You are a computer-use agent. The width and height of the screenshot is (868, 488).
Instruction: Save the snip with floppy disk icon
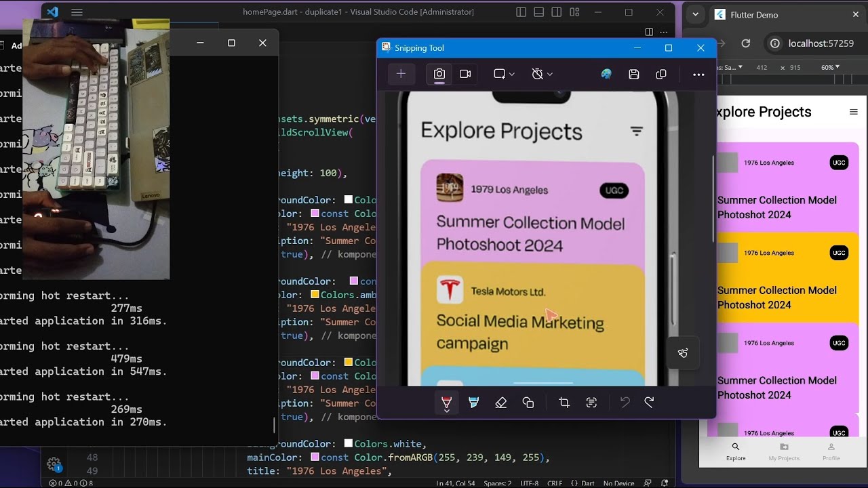(x=634, y=74)
